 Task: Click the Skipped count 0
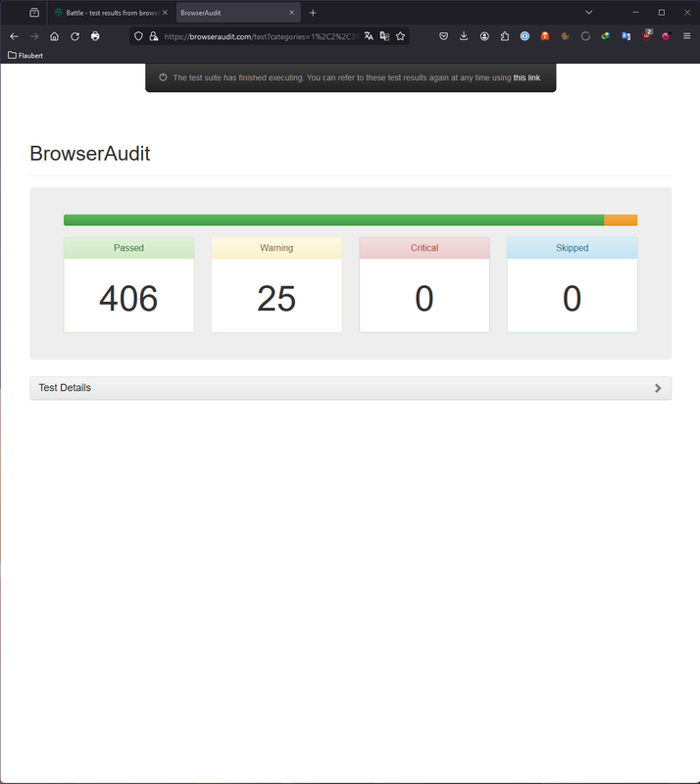click(572, 299)
